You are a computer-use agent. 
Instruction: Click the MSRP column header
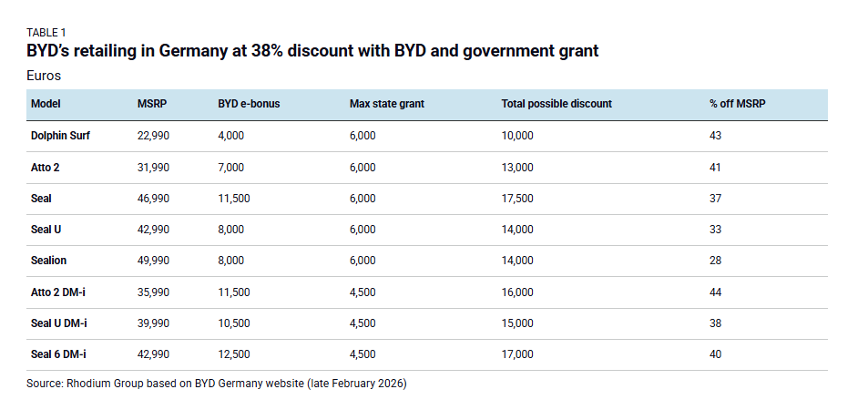(x=150, y=104)
